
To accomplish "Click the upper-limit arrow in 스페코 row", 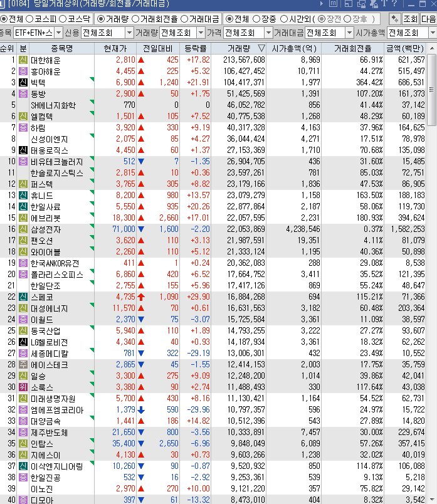I will click(141, 297).
